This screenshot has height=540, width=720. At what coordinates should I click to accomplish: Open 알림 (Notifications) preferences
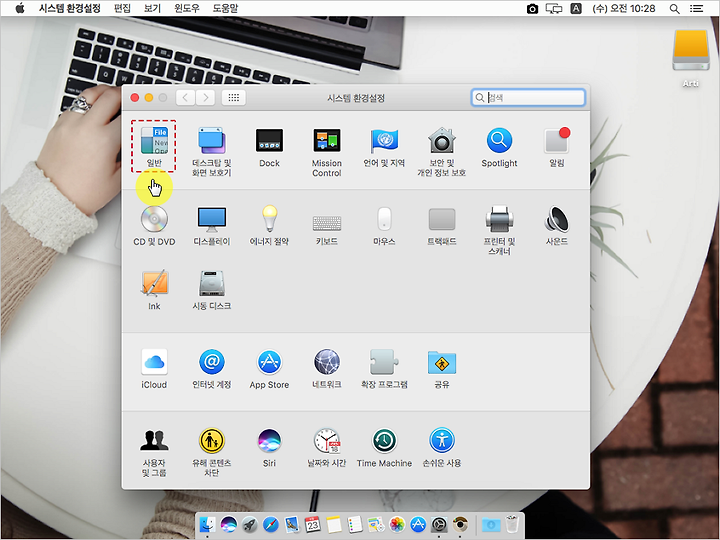point(557,147)
